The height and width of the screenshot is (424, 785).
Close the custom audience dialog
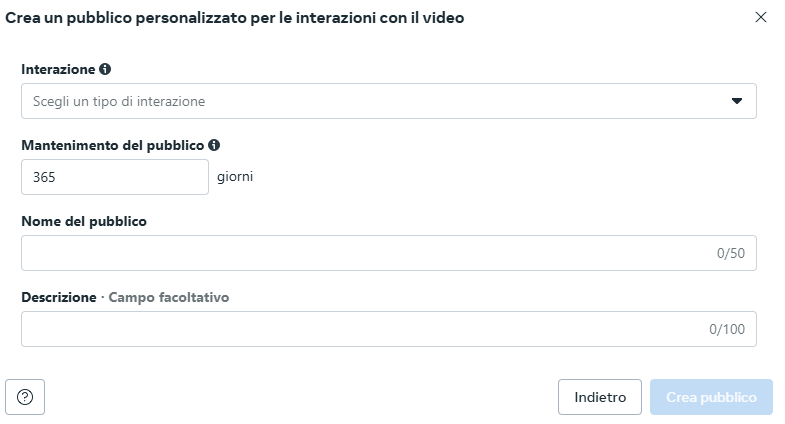click(761, 17)
